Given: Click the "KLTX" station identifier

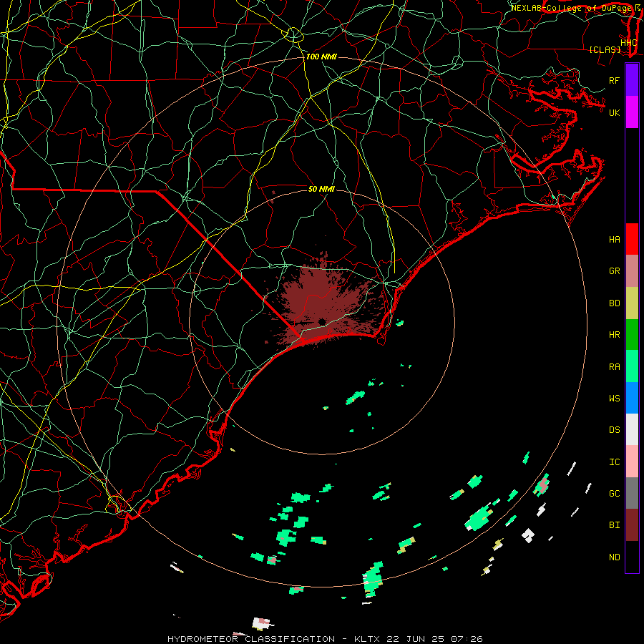Looking at the screenshot, I should tap(367, 639).
